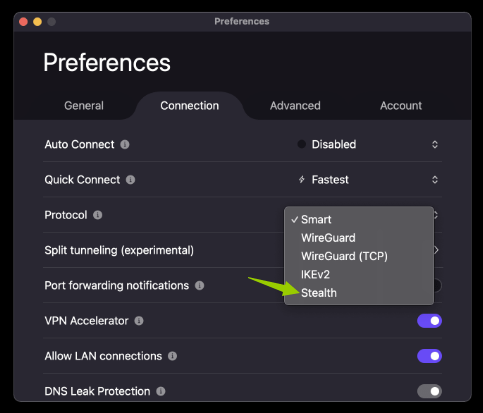Show info for Port forwarding notifications
Viewport: 483px width, 413px height.
[199, 286]
